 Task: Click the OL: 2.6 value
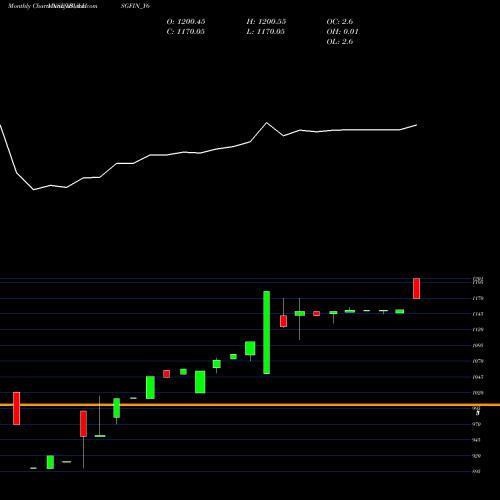pyautogui.click(x=339, y=42)
